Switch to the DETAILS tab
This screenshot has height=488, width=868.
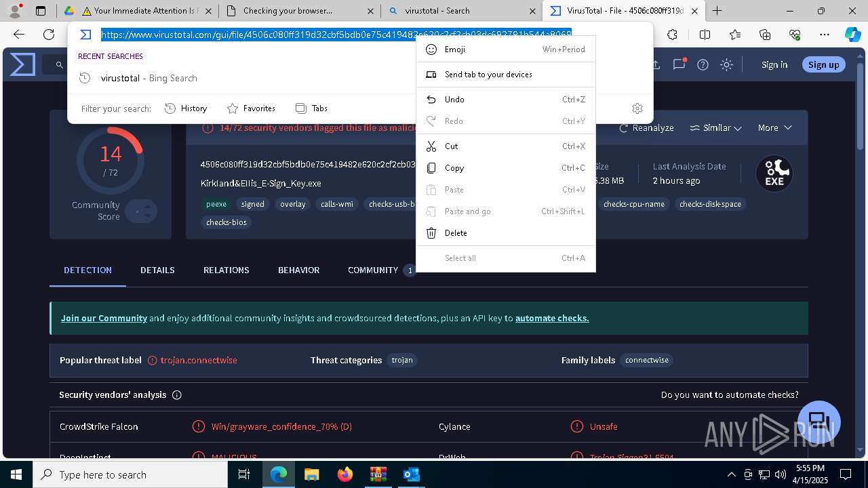coord(157,270)
